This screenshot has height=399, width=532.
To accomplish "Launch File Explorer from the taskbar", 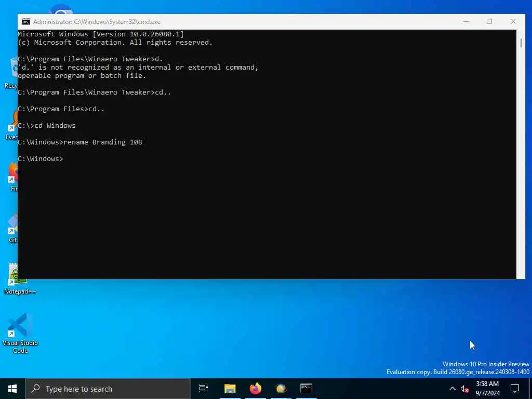I will tap(230, 389).
